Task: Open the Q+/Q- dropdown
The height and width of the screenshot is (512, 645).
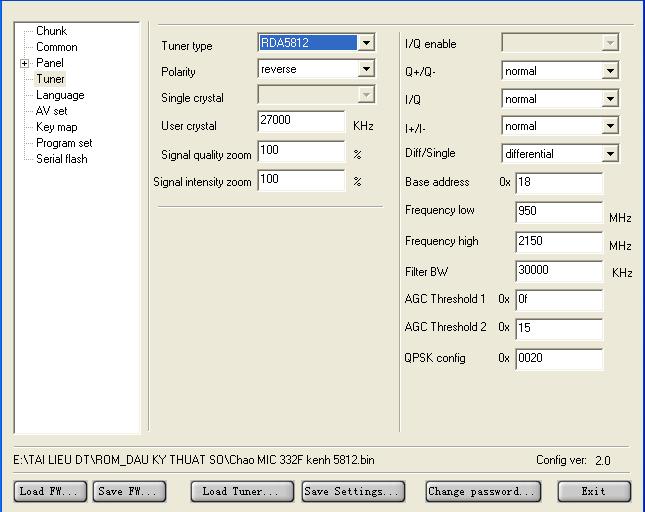Action: [560, 71]
